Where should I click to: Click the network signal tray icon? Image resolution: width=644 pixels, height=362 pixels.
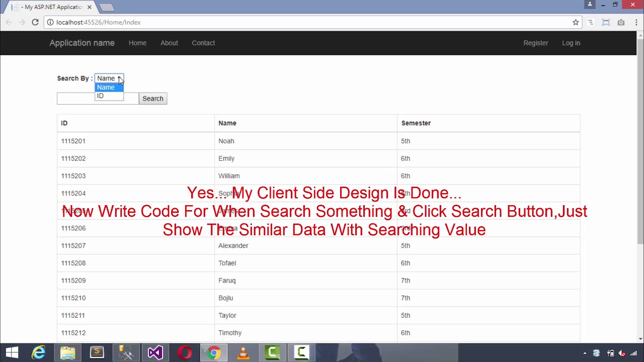632,353
